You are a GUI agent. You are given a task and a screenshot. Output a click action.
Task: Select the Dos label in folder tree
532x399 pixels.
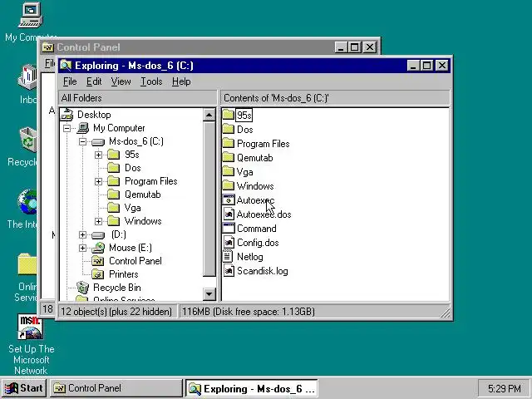[133, 168]
